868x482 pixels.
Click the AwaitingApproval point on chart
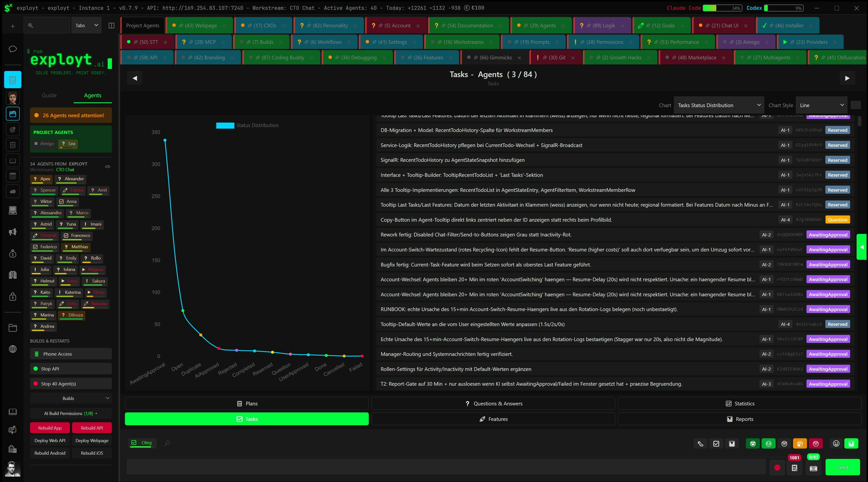(x=165, y=140)
